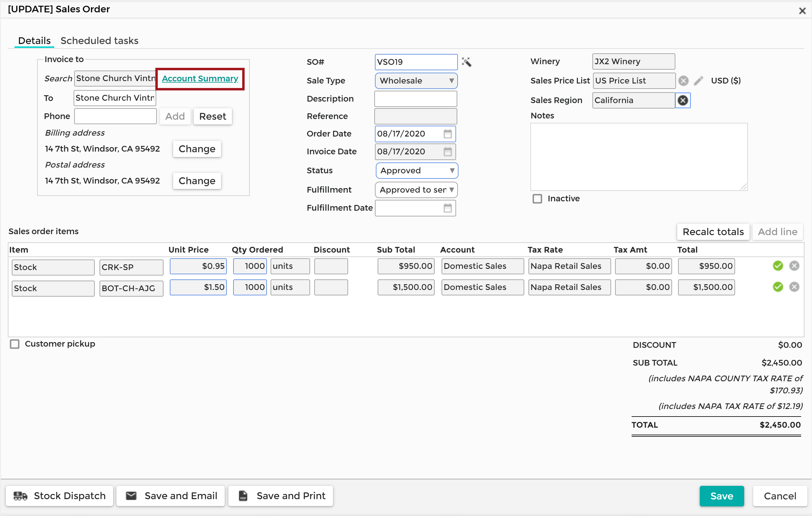Expand the Fulfillment dropdown

[x=416, y=190]
